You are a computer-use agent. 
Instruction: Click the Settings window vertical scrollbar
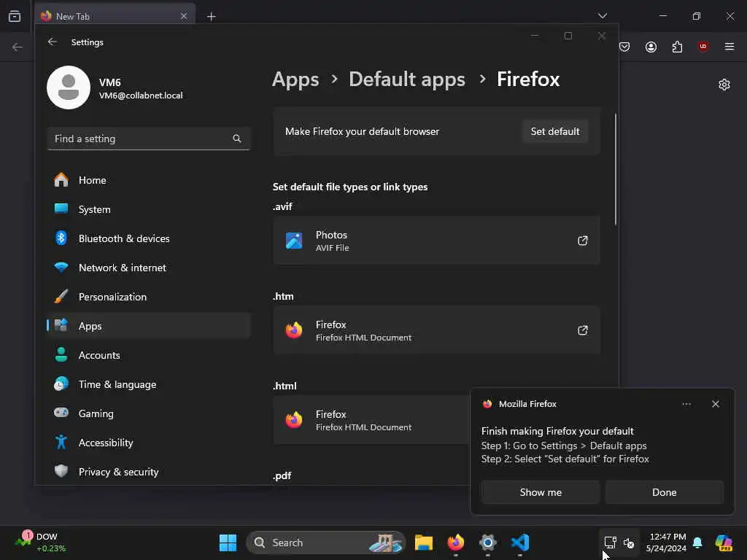(x=616, y=169)
